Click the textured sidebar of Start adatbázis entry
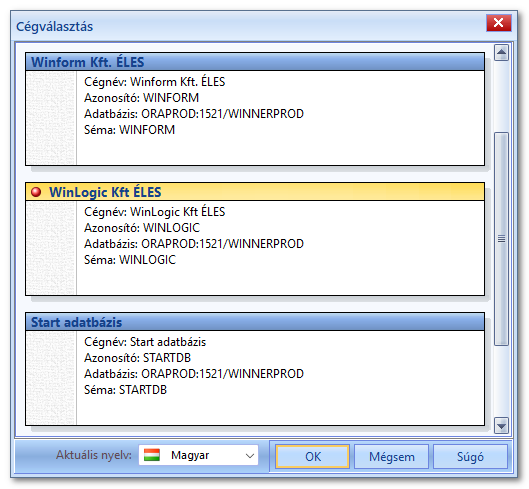529x489 pixels. pyautogui.click(x=51, y=378)
